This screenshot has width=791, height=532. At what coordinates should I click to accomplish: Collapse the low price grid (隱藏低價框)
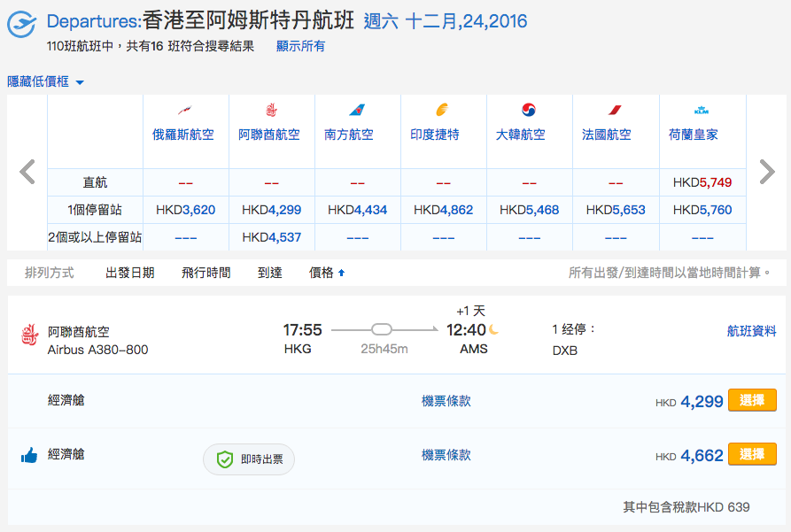(x=45, y=81)
